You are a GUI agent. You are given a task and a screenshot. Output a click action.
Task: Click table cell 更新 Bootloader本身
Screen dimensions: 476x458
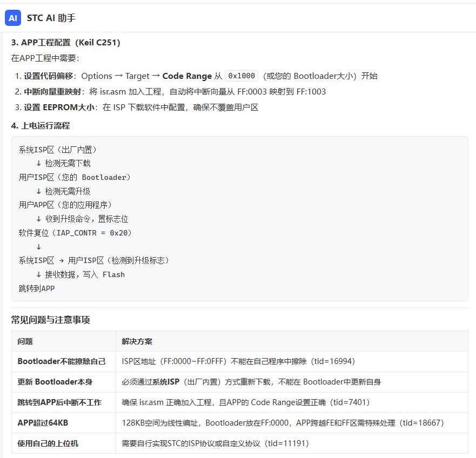pyautogui.click(x=64, y=382)
